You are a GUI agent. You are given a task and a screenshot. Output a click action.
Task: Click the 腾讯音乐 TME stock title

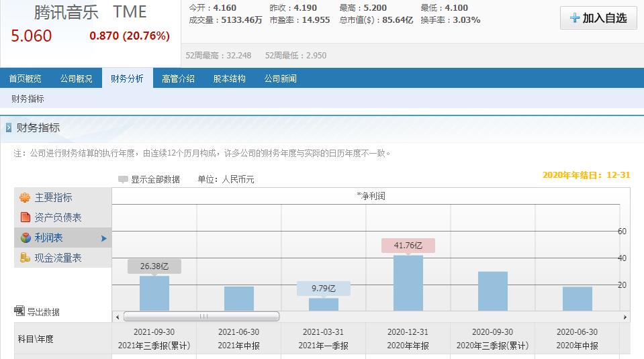[90, 12]
